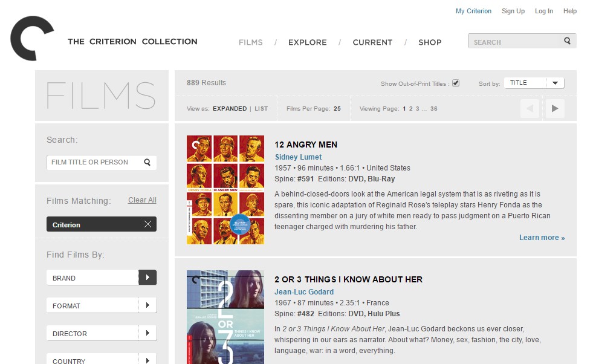Click Learn more for 12 Angry Men

pyautogui.click(x=542, y=238)
